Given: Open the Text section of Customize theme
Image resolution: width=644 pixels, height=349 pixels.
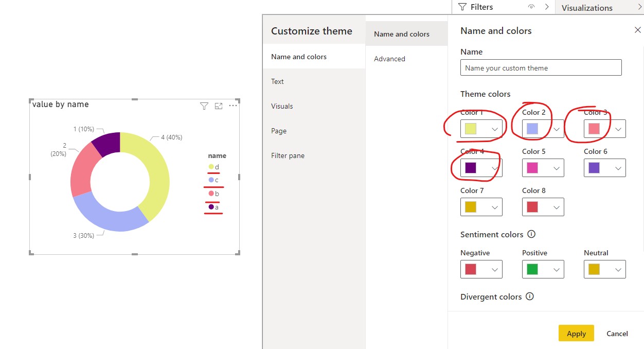Looking at the screenshot, I should coord(314,81).
